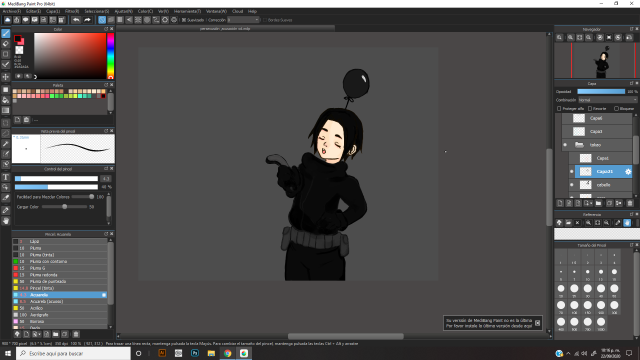Select the Text tool (T icon)

(x=6, y=177)
